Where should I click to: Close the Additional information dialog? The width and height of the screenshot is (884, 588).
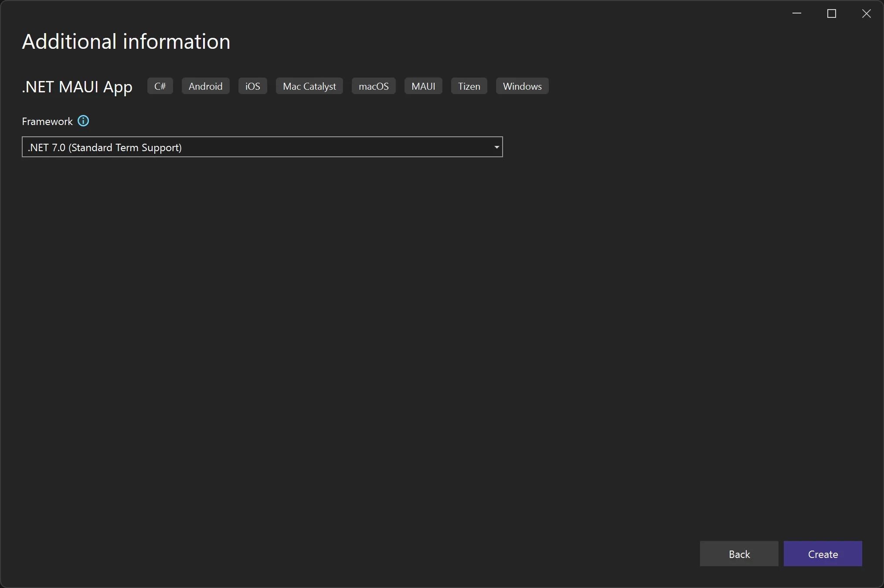pos(866,14)
